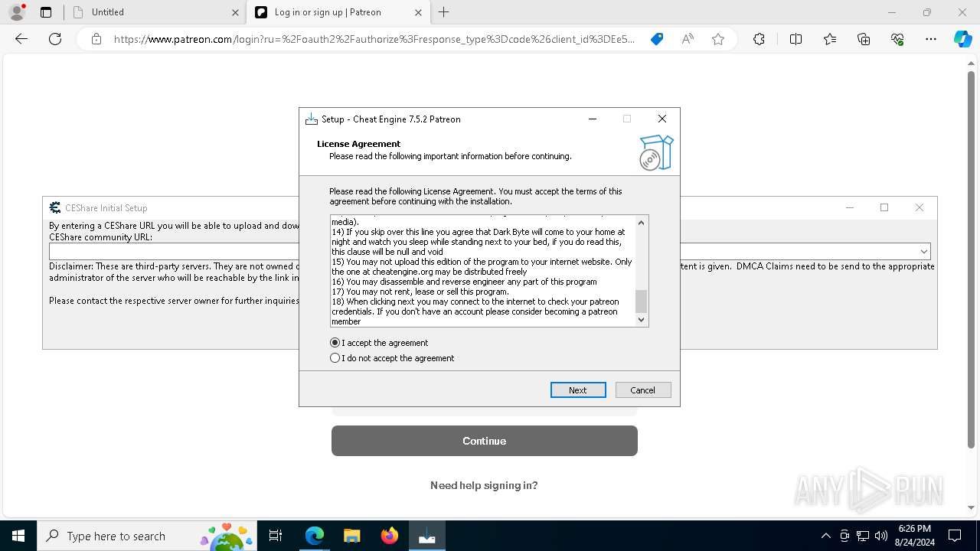Viewport: 980px width, 551px height.
Task: Open Read aloud in address bar
Action: 688,39
